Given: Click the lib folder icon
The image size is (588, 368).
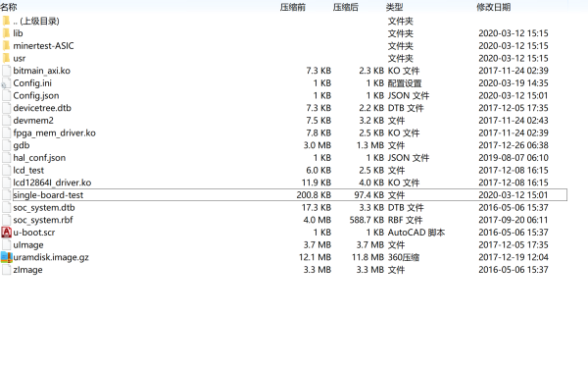Looking at the screenshot, I should pyautogui.click(x=6, y=33).
